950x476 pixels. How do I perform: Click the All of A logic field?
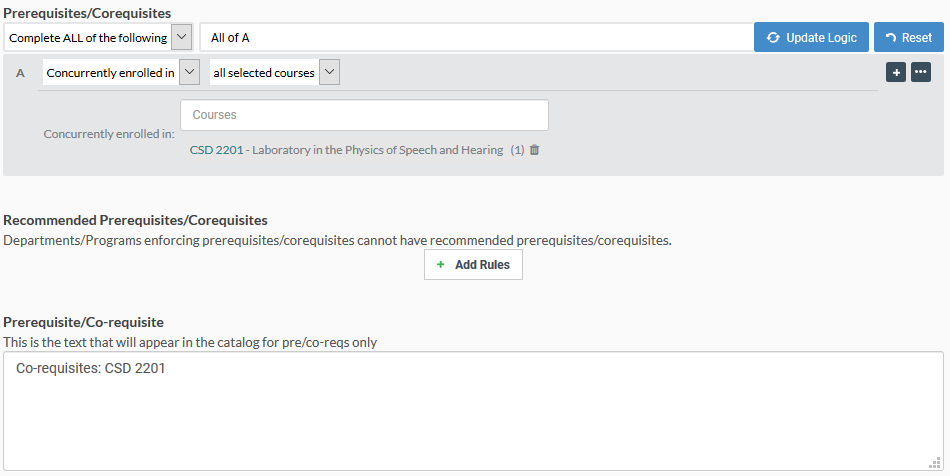pyautogui.click(x=477, y=38)
